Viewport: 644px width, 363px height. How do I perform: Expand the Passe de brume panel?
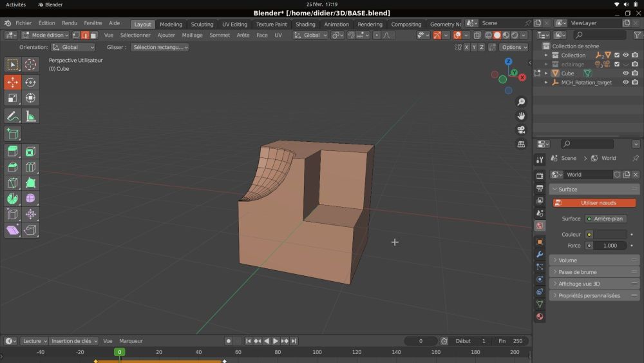(594, 271)
